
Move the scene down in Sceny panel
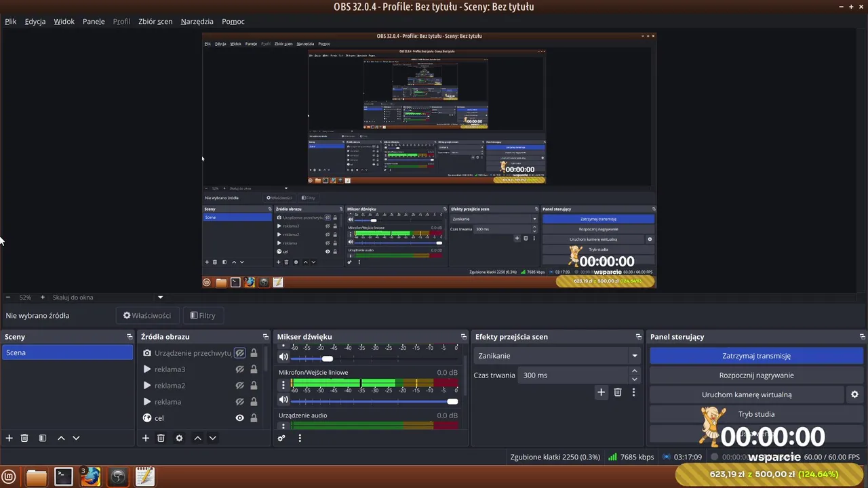[x=76, y=439]
